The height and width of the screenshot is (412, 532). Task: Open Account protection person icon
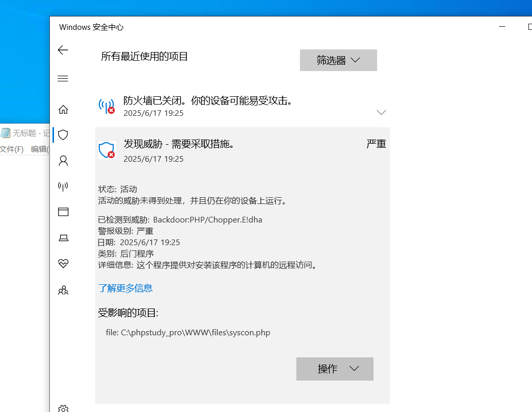(63, 161)
